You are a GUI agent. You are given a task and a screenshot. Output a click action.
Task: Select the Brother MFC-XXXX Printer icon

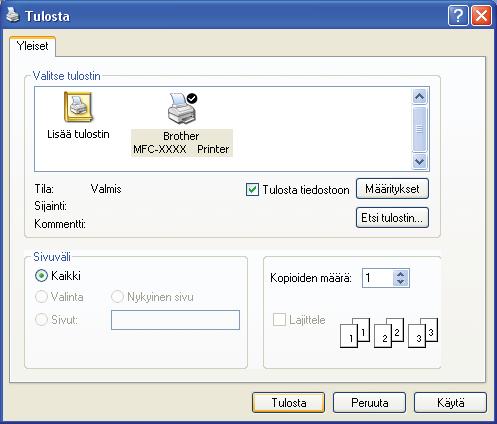(182, 108)
